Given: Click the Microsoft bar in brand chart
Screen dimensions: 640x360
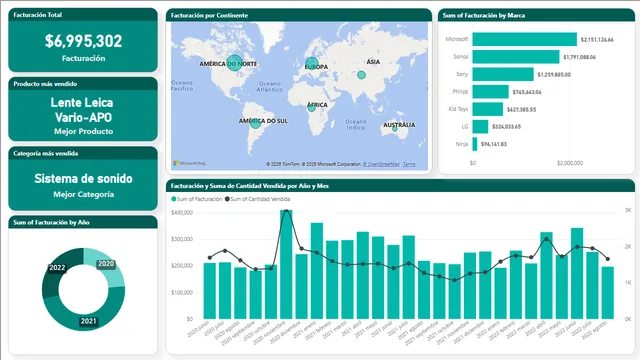Looking at the screenshot, I should point(524,39).
